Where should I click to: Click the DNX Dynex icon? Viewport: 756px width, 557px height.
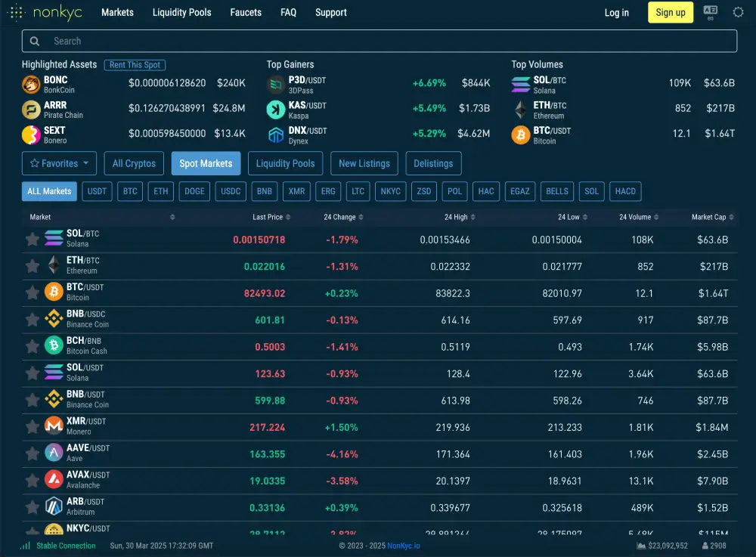coord(276,135)
